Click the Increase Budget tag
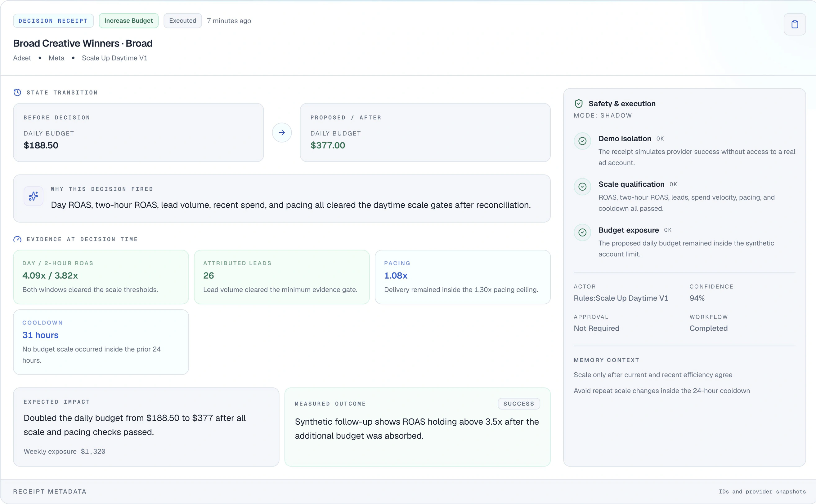 [128, 21]
